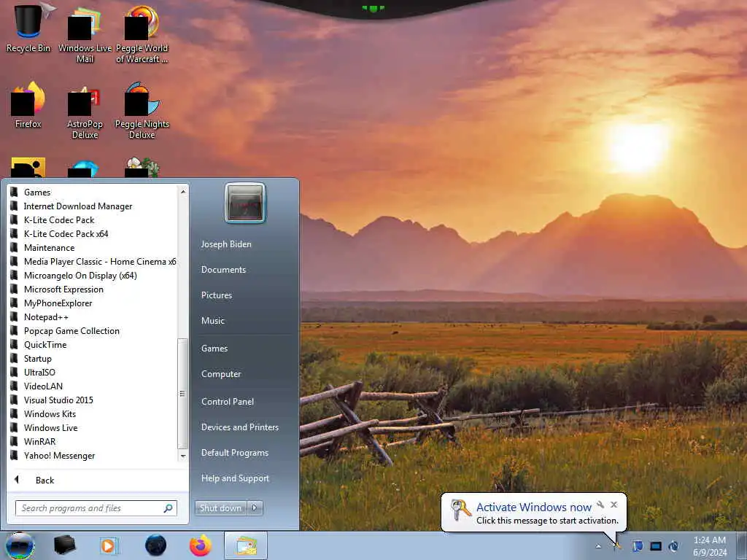Open the shut down options arrow
This screenshot has height=560, width=747.
tap(255, 507)
